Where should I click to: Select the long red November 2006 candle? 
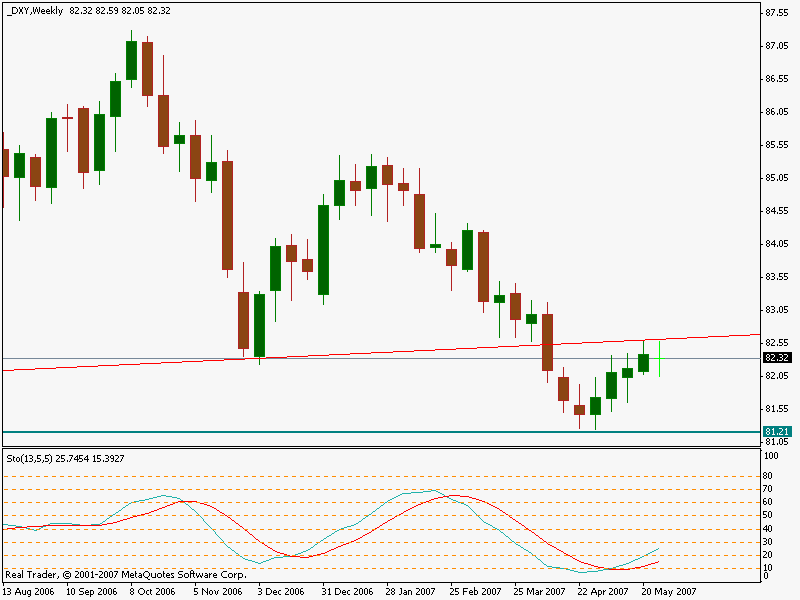(227, 214)
